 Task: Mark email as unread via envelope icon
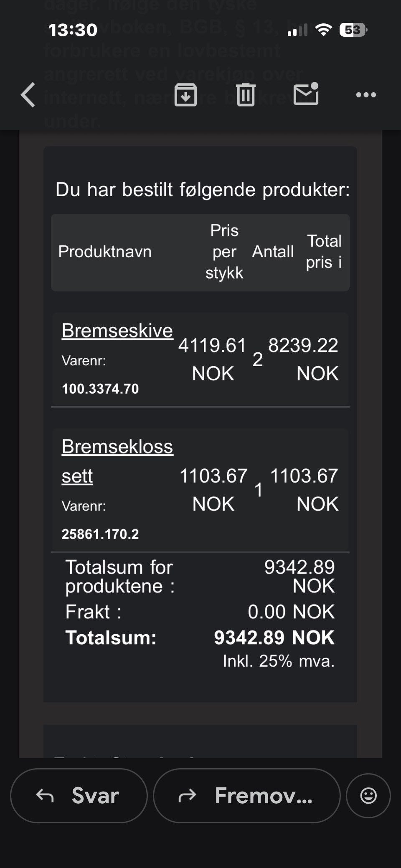[306, 94]
